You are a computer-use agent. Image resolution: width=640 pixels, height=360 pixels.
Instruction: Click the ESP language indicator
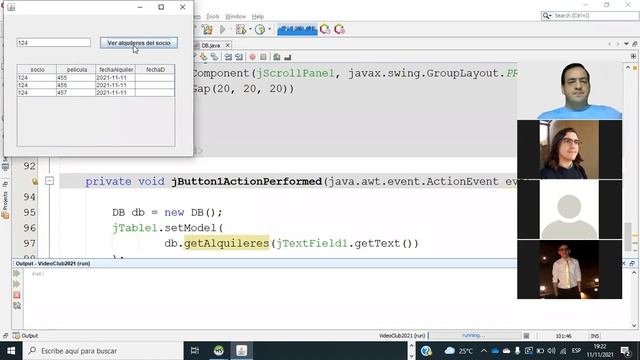[x=576, y=351]
